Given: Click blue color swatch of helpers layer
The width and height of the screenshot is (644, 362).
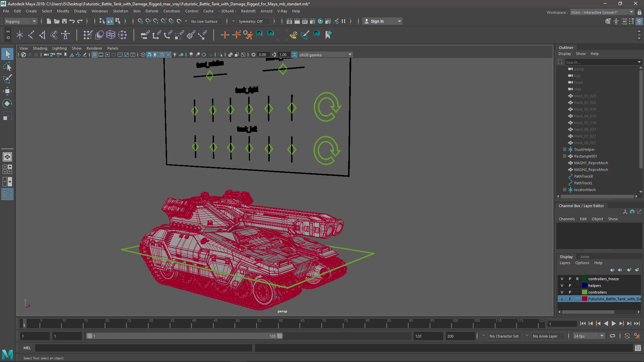Looking at the screenshot, I should coord(585,286).
